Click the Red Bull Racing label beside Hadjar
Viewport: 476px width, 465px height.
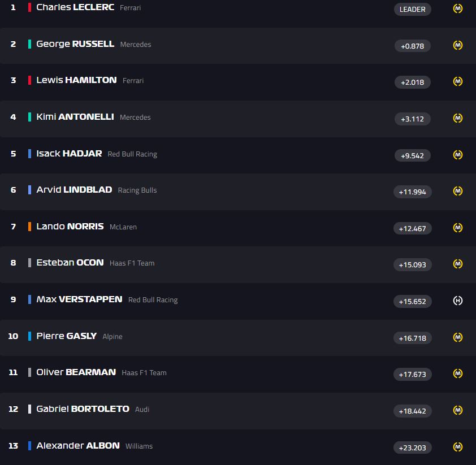tap(132, 154)
